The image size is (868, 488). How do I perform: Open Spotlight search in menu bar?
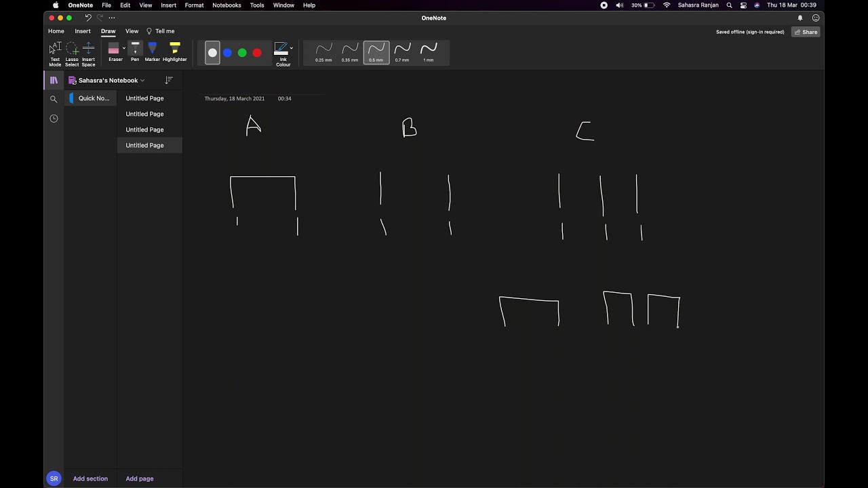point(729,5)
